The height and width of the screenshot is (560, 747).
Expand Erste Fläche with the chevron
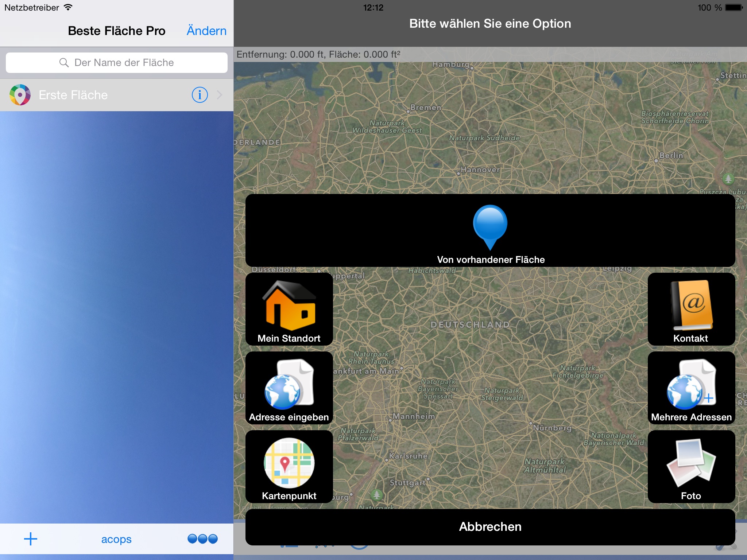point(220,95)
